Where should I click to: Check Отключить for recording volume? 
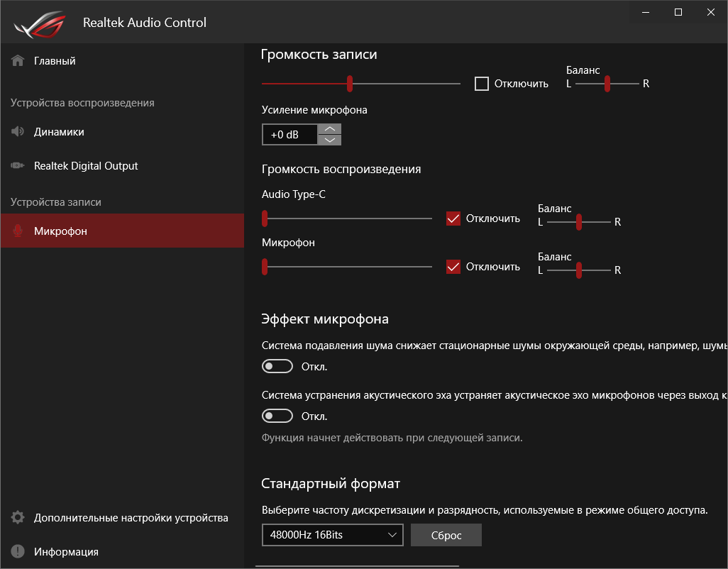pyautogui.click(x=482, y=84)
